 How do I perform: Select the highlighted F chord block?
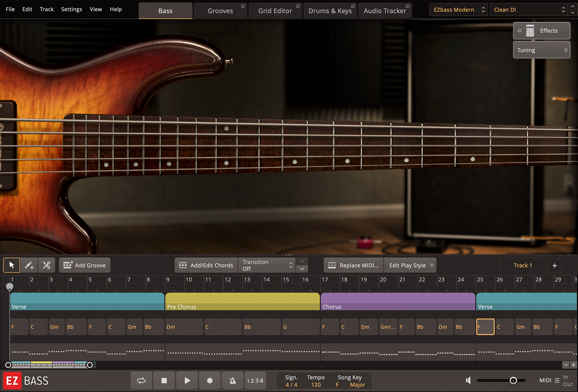[485, 327]
